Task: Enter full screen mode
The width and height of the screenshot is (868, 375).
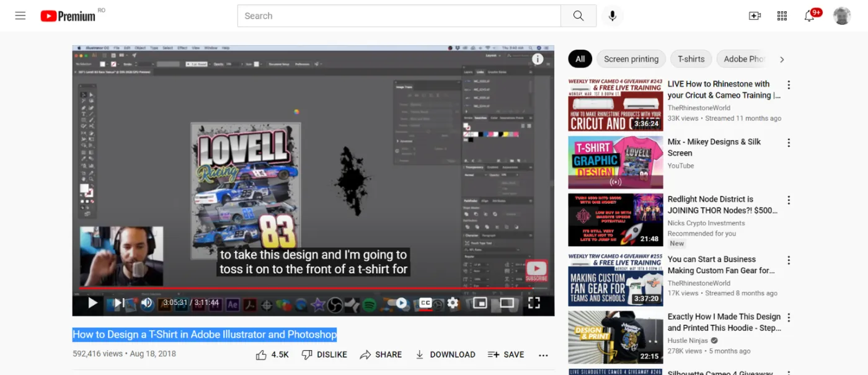Action: point(534,303)
